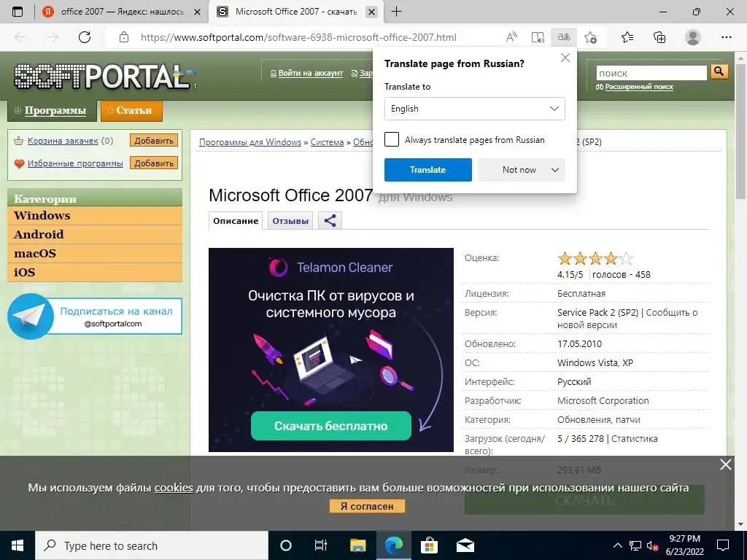Open the Windows Start menu
Screen dimensions: 747x560
pyautogui.click(x=18, y=545)
